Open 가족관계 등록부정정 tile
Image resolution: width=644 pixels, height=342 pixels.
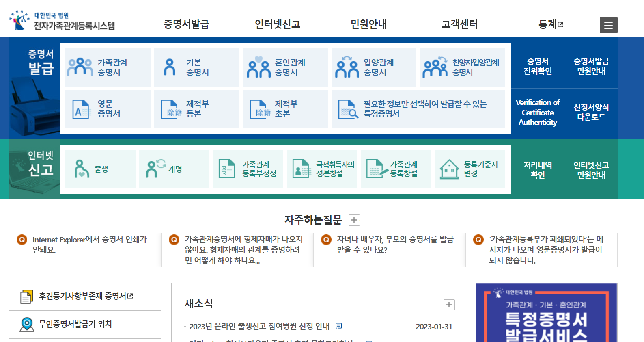point(248,169)
